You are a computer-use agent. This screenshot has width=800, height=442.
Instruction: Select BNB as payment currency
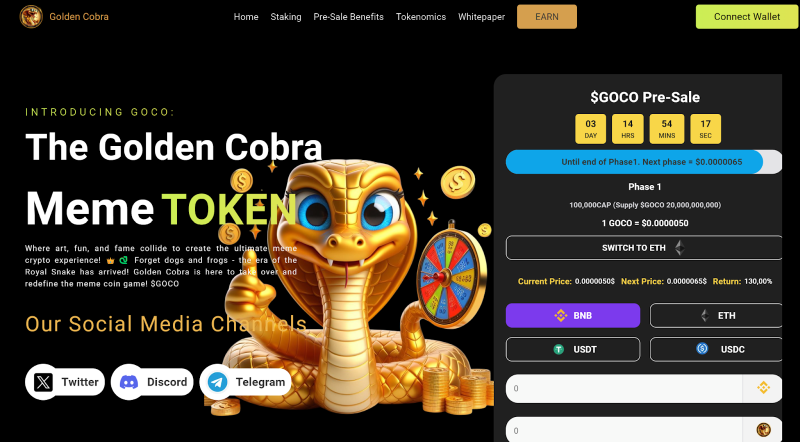click(x=573, y=315)
